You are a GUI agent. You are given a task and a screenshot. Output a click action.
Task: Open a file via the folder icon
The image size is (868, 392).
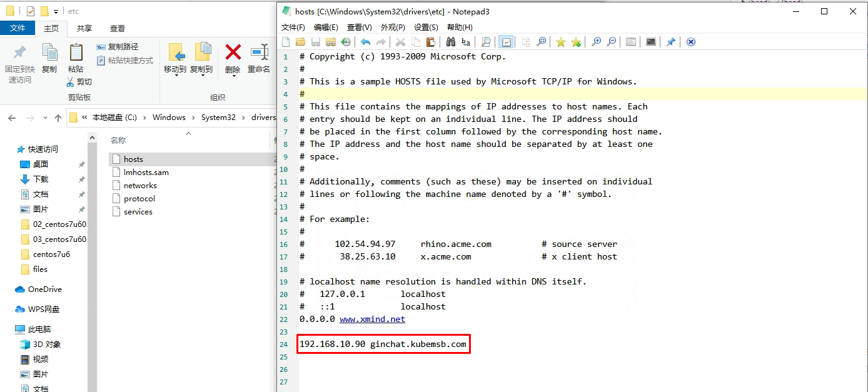tap(300, 42)
